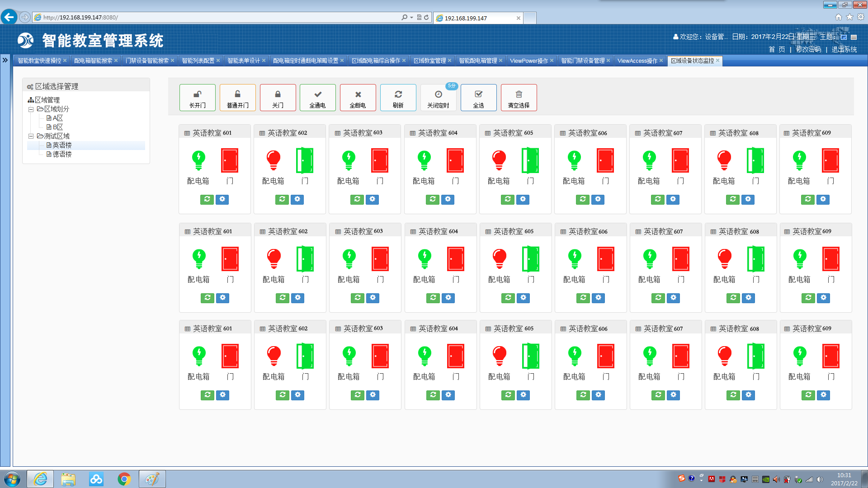868x488 pixels.
Task: Open the Windows Start menu orb
Action: coord(12,479)
